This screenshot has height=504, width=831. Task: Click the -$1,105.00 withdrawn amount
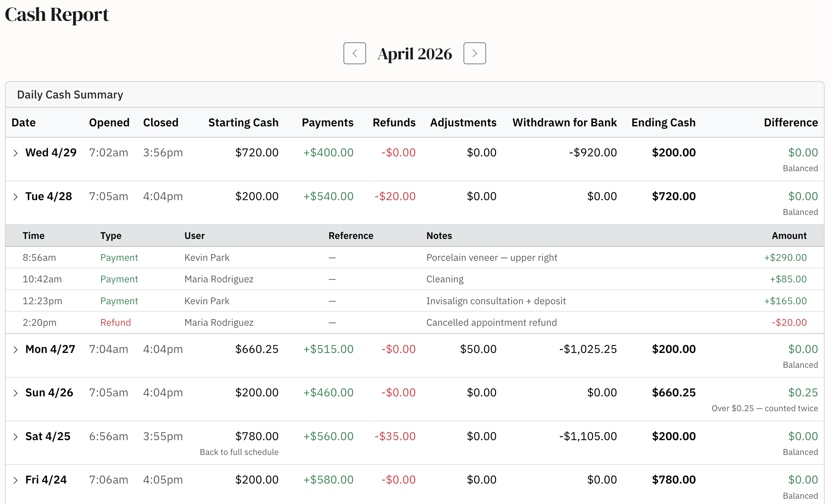(x=588, y=436)
